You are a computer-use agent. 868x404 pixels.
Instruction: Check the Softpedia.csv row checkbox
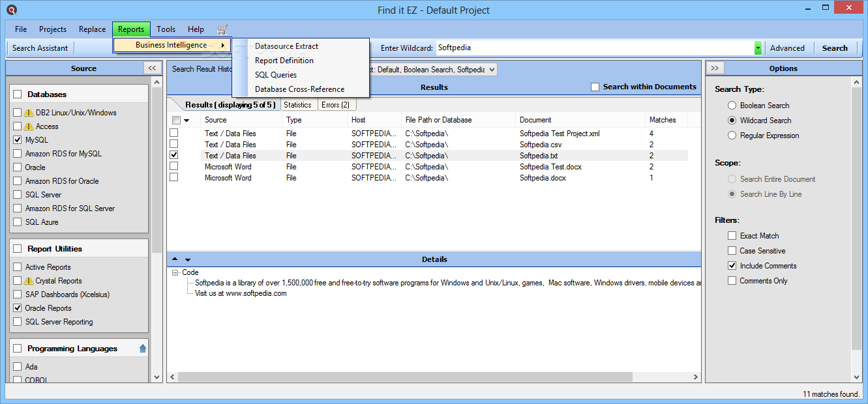point(174,145)
